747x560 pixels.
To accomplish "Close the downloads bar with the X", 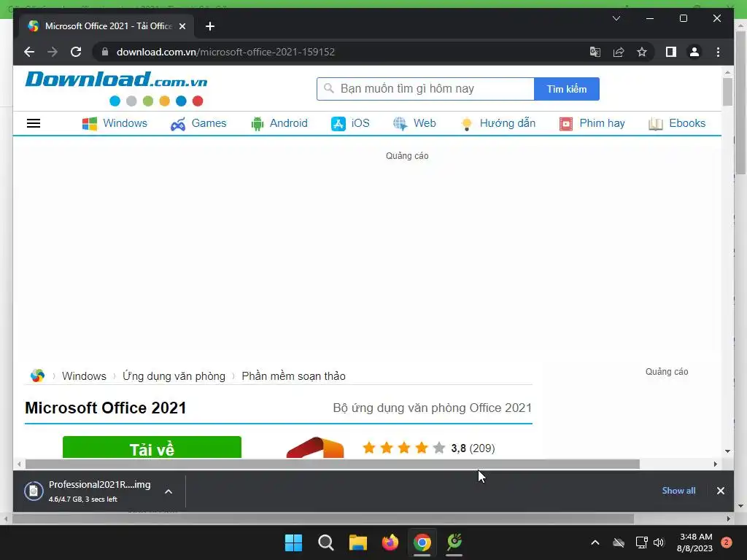I will click(720, 491).
